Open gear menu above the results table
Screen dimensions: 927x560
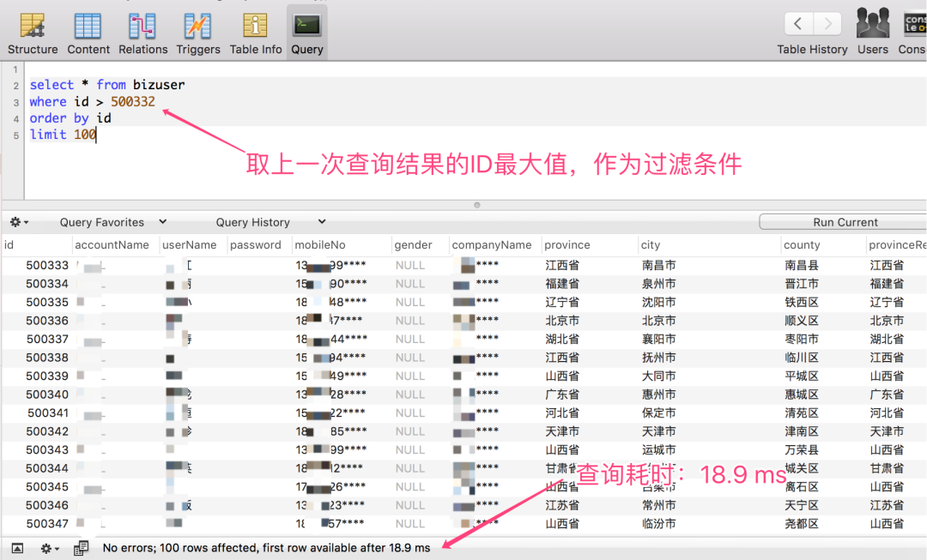point(19,222)
